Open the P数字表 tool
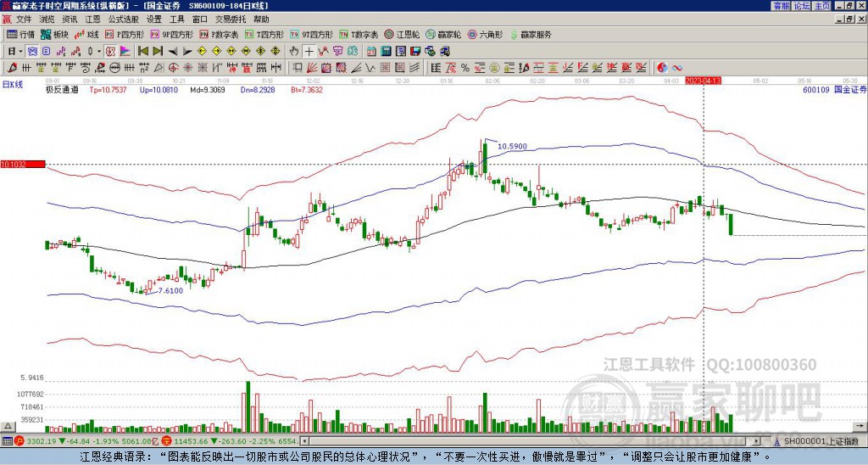The height and width of the screenshot is (465, 868). [x=219, y=34]
